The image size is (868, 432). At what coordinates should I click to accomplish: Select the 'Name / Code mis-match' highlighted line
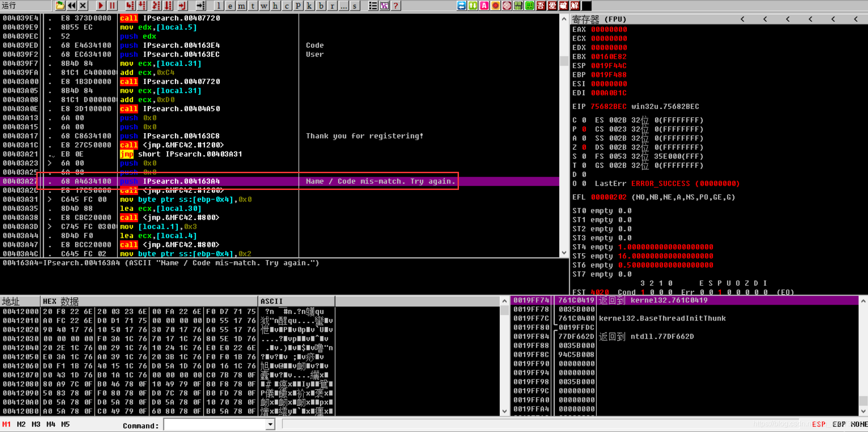coord(279,181)
